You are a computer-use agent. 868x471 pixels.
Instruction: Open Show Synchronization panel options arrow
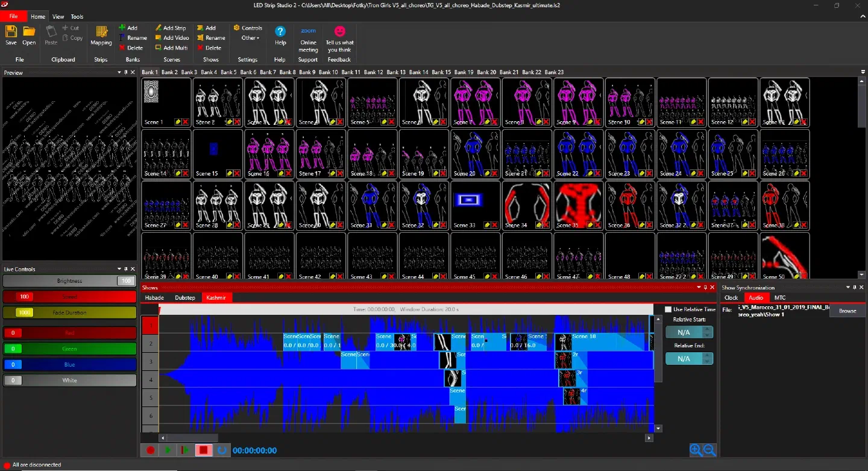(848, 288)
